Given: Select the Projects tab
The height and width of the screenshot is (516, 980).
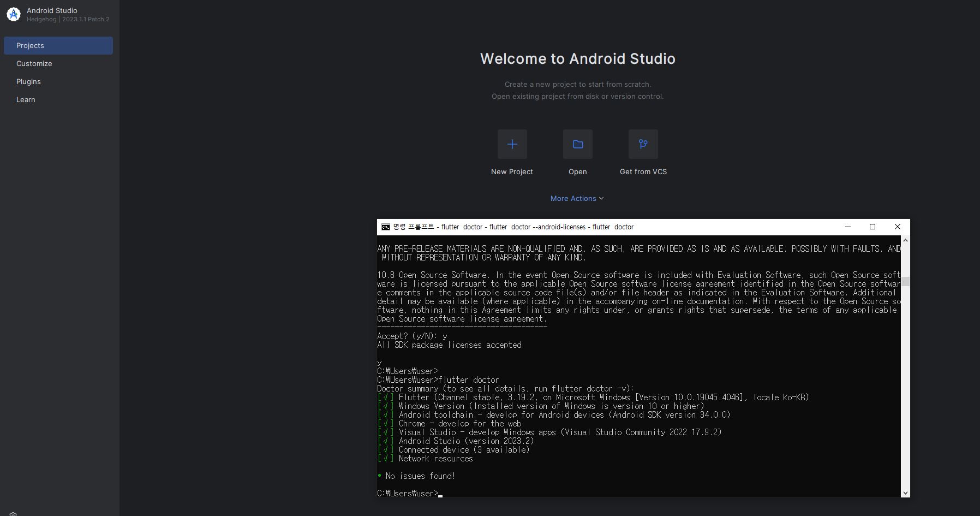Looking at the screenshot, I should tap(58, 45).
